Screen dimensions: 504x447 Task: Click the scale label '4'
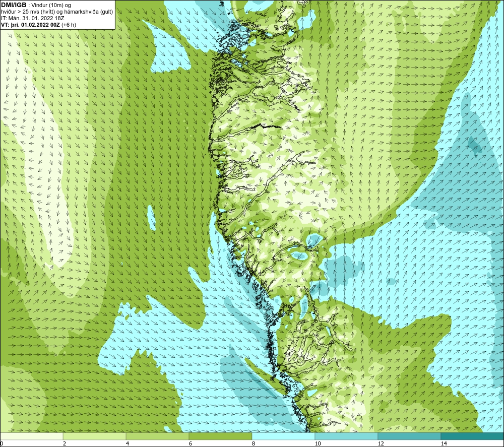pyautogui.click(x=128, y=443)
